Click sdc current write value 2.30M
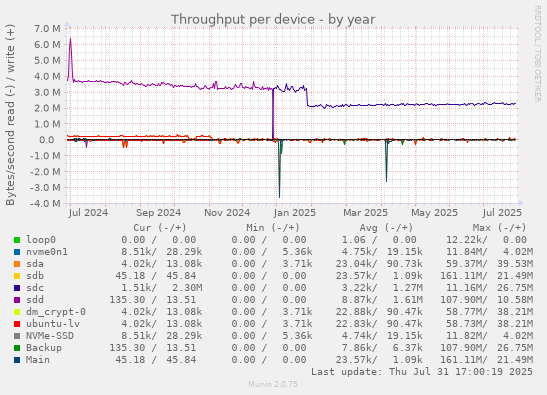Viewport: 547px width, 395px height. pyautogui.click(x=187, y=288)
